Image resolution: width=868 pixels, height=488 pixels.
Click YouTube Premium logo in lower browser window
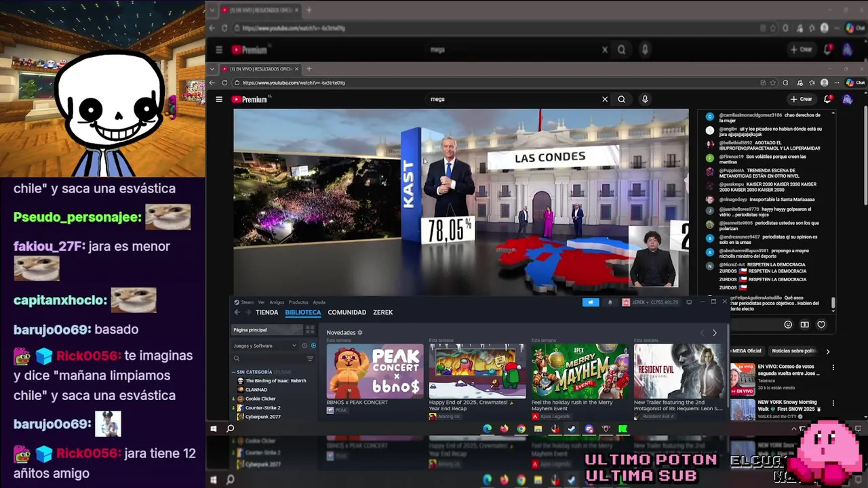(x=251, y=99)
